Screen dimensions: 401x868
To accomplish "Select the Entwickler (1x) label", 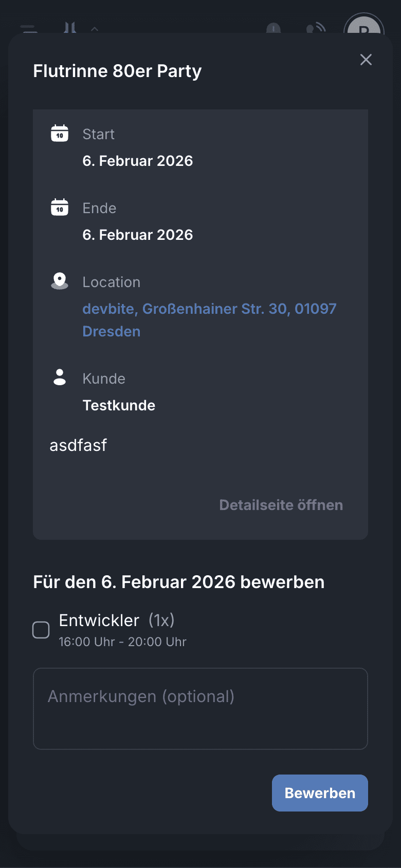I will point(117,620).
